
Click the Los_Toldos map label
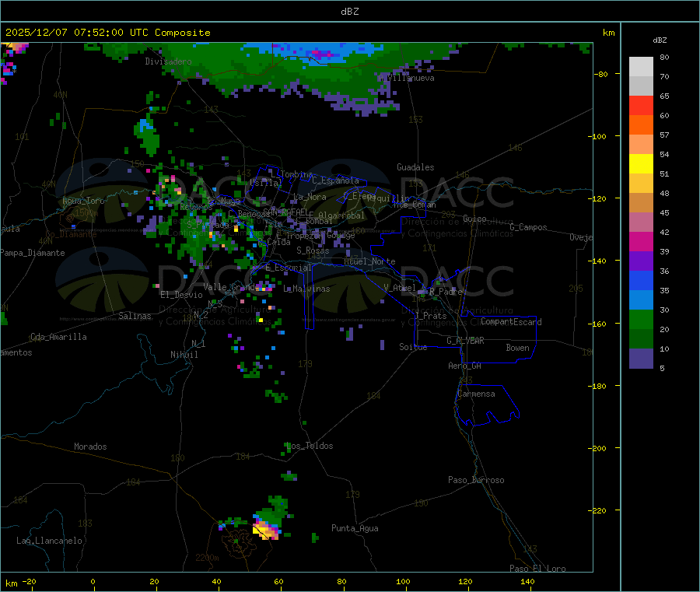[x=310, y=446]
